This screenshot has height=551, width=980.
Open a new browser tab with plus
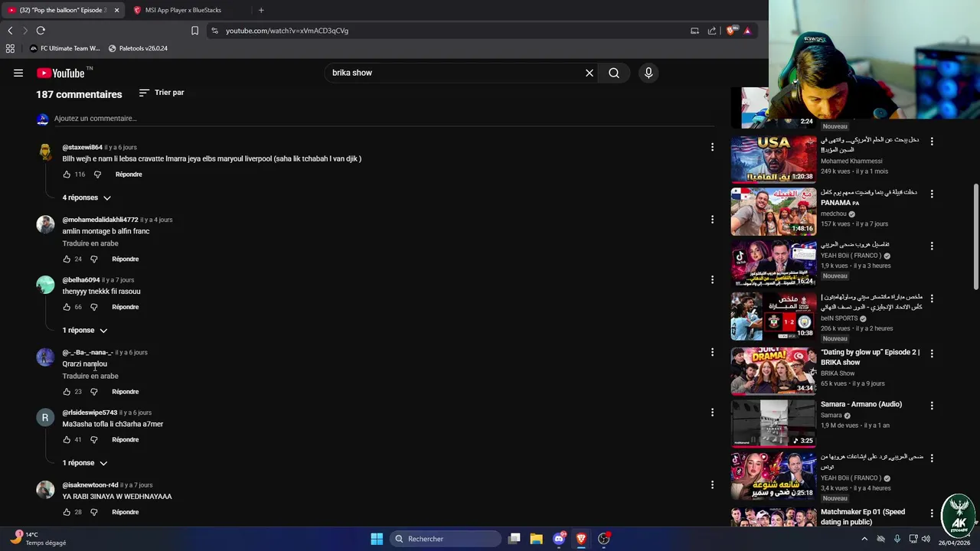click(x=261, y=10)
